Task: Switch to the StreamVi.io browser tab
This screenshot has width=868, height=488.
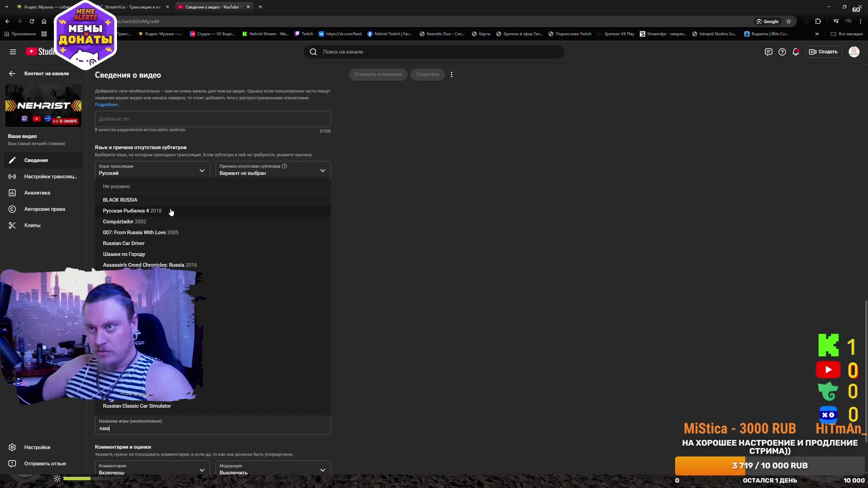Action: (136, 7)
